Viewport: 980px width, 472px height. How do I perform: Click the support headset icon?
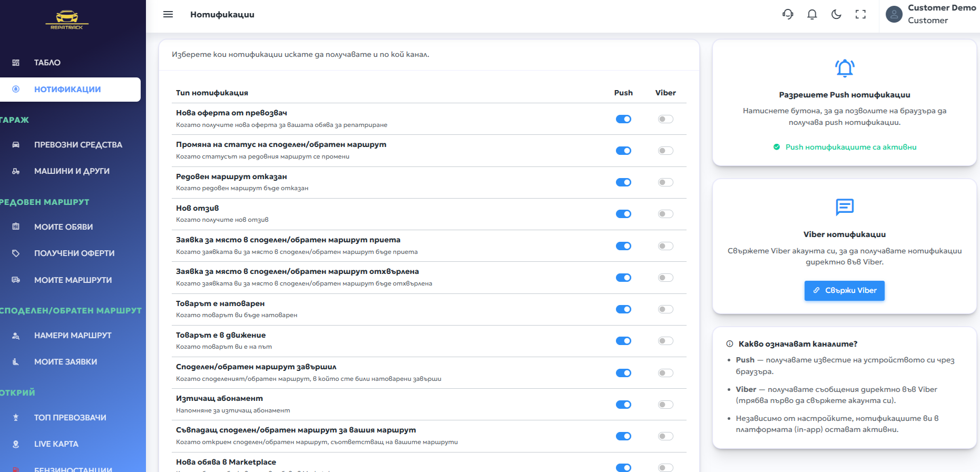tap(788, 14)
